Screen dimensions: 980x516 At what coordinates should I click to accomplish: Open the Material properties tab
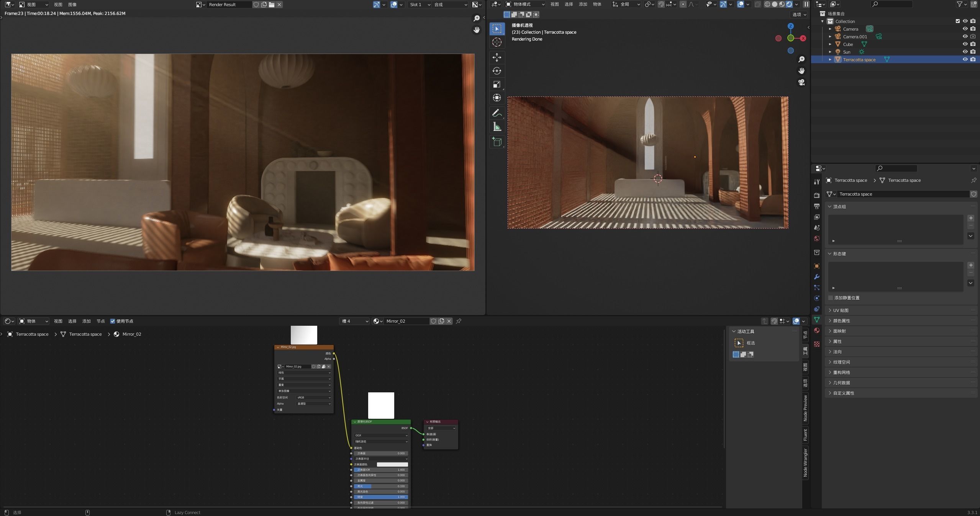[x=817, y=330]
